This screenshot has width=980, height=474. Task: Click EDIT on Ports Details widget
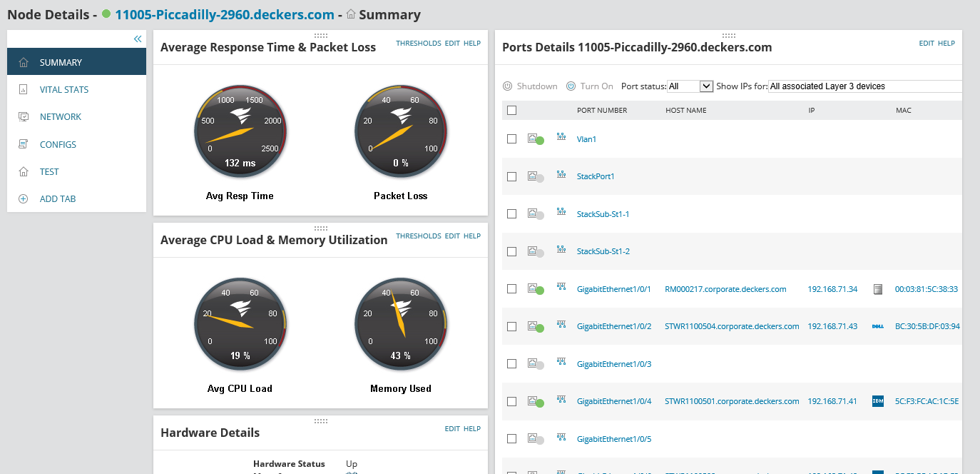coord(927,43)
